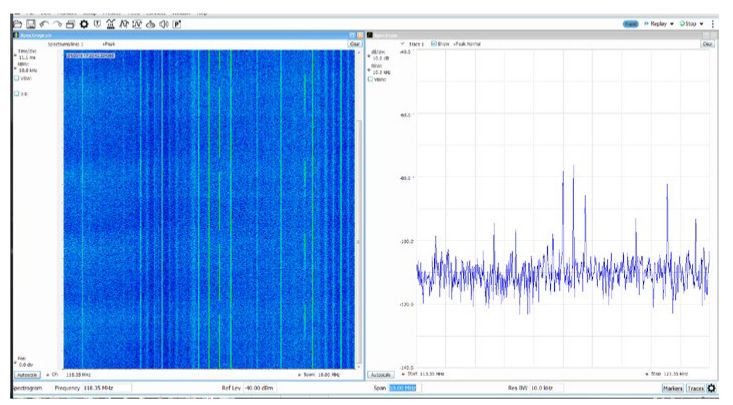Viewport: 733px width, 405px height.
Task: Click the Open file folder icon
Action: (18, 23)
